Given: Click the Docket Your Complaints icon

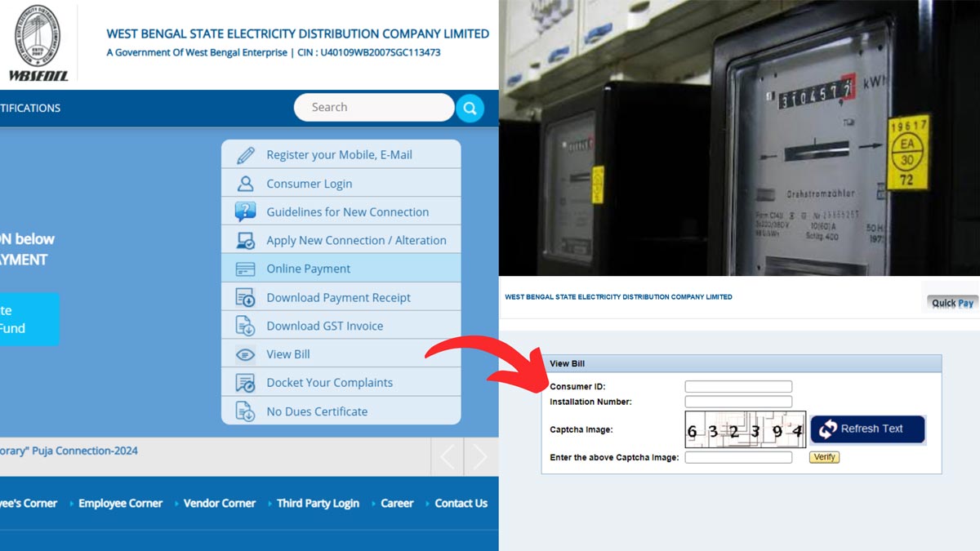Looking at the screenshot, I should (x=246, y=382).
